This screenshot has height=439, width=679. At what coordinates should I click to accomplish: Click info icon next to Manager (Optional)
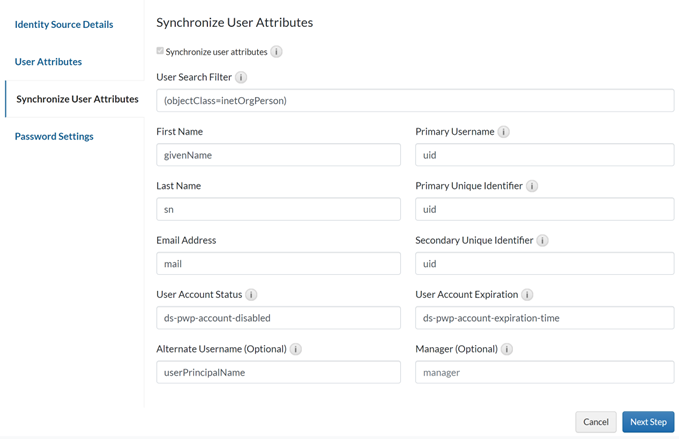click(x=507, y=349)
